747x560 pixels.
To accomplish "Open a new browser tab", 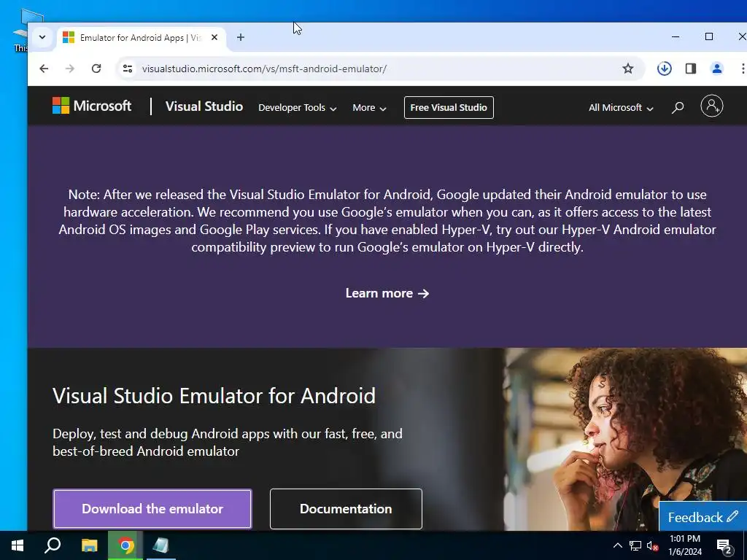I will tap(241, 37).
